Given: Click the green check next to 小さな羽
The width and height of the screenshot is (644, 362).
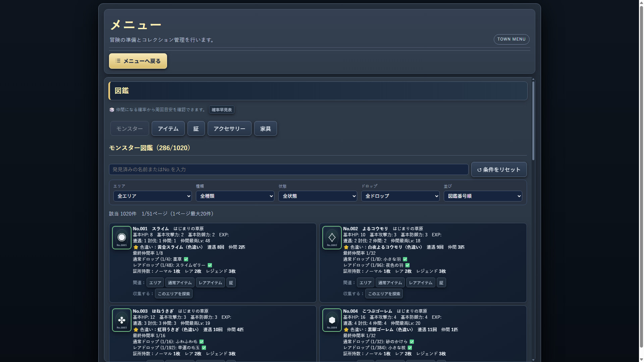Looking at the screenshot, I should [405, 259].
